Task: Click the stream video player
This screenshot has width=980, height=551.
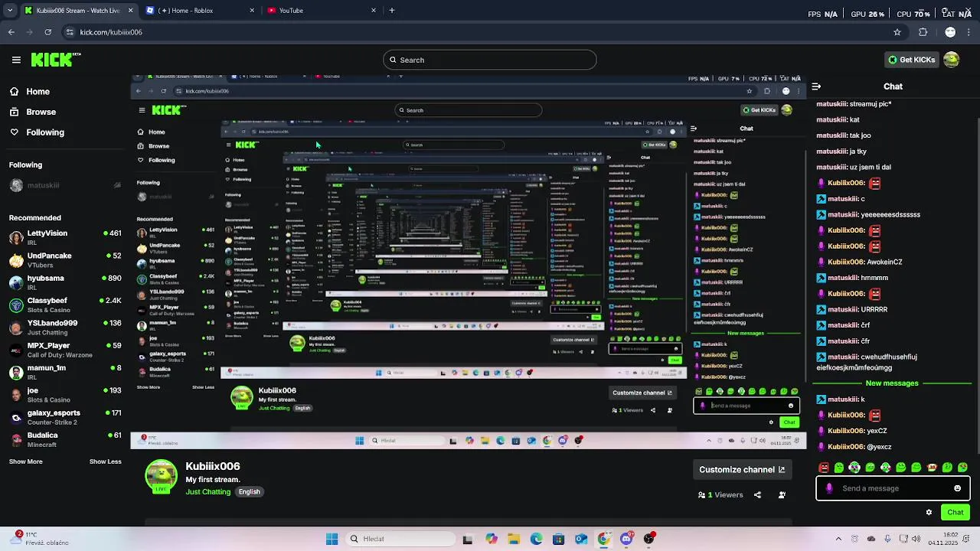Action: coord(468,260)
